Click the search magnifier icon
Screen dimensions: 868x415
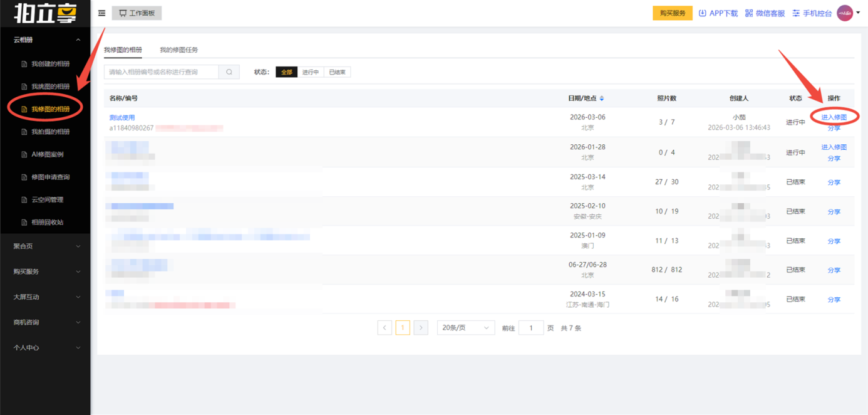click(x=229, y=72)
